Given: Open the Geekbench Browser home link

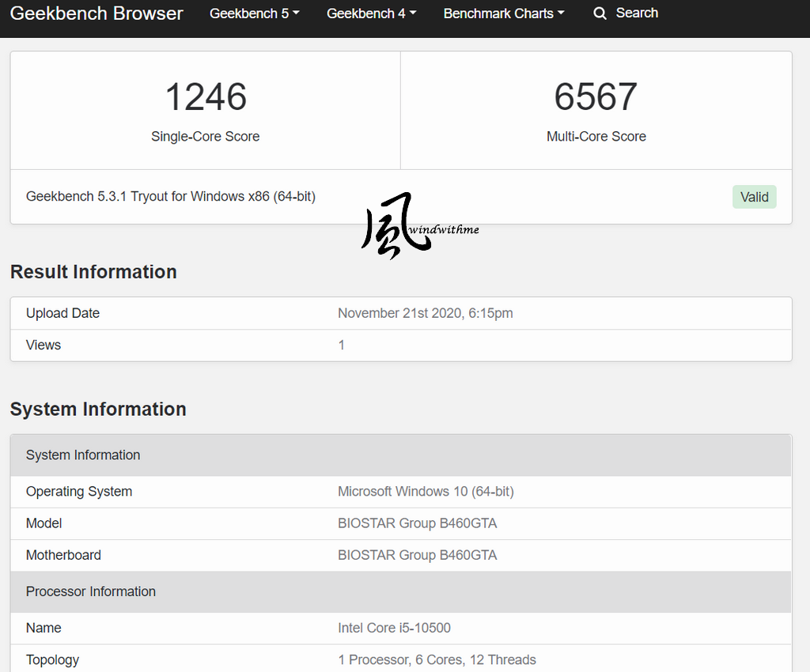Looking at the screenshot, I should (x=96, y=13).
